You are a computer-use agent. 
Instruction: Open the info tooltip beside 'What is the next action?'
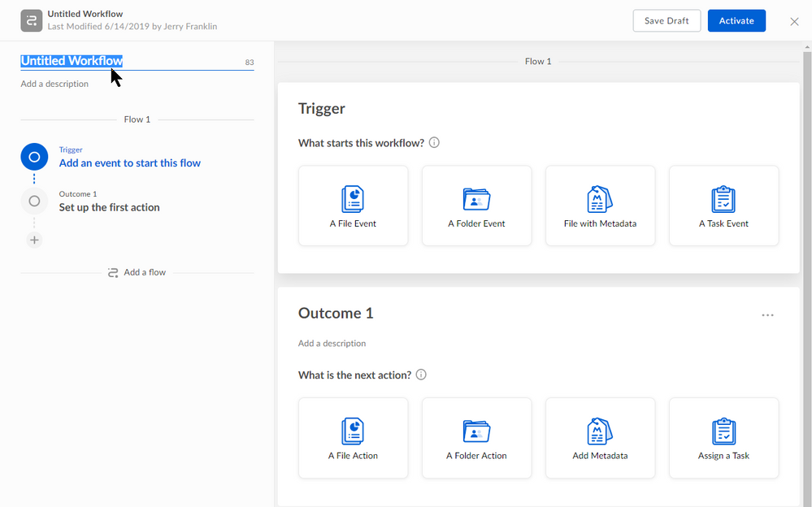tap(421, 375)
